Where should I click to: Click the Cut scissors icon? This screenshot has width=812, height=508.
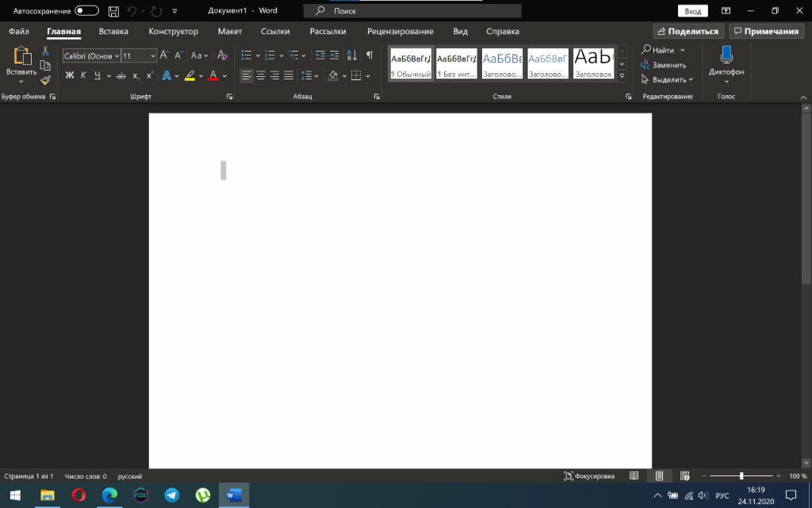coord(45,51)
